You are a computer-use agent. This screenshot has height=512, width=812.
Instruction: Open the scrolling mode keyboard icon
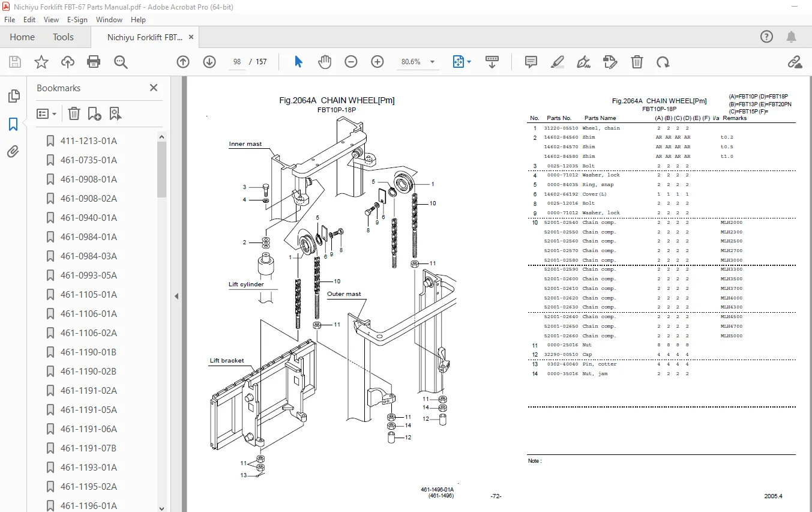click(x=492, y=62)
